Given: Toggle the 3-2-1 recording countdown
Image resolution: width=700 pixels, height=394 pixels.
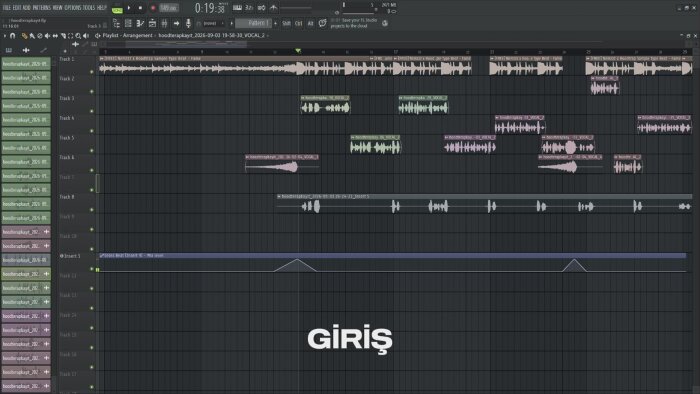Looking at the screenshot, I should (249, 8).
